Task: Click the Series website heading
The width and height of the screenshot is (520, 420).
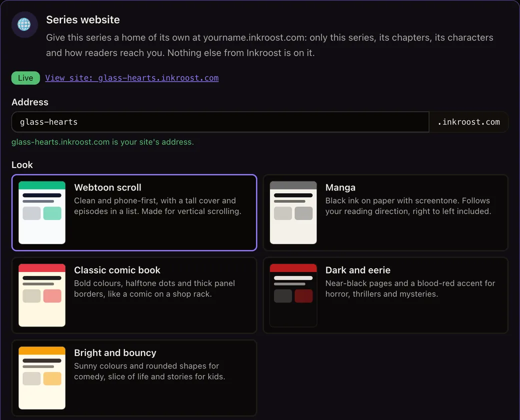Action: (x=83, y=20)
